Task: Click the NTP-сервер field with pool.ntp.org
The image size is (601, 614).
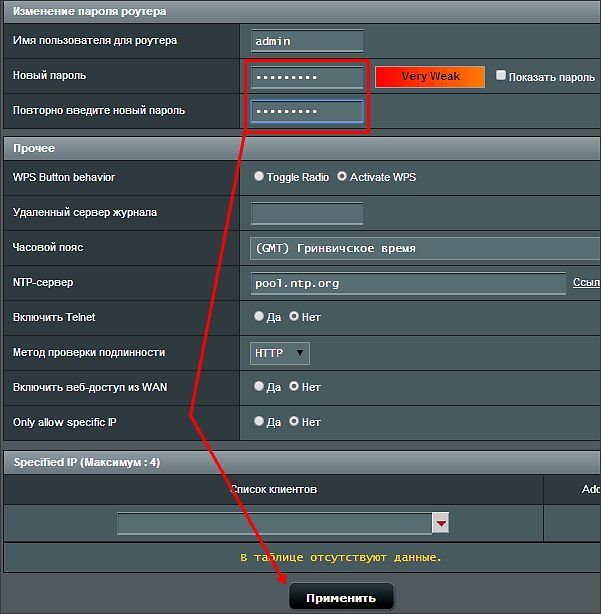Action: (408, 284)
